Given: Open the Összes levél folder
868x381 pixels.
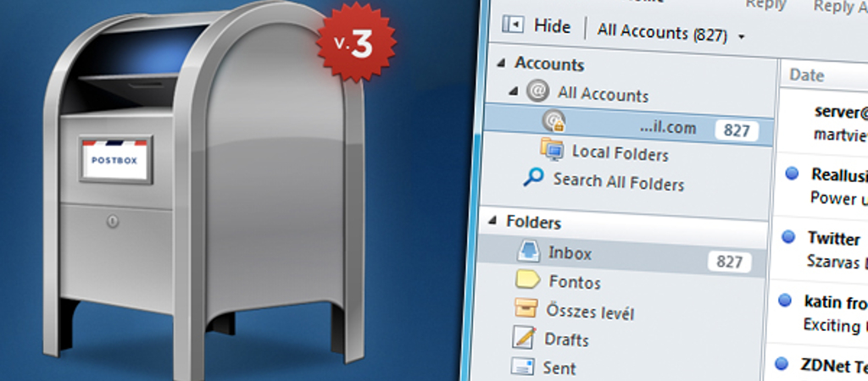Looking at the screenshot, I should (x=590, y=312).
